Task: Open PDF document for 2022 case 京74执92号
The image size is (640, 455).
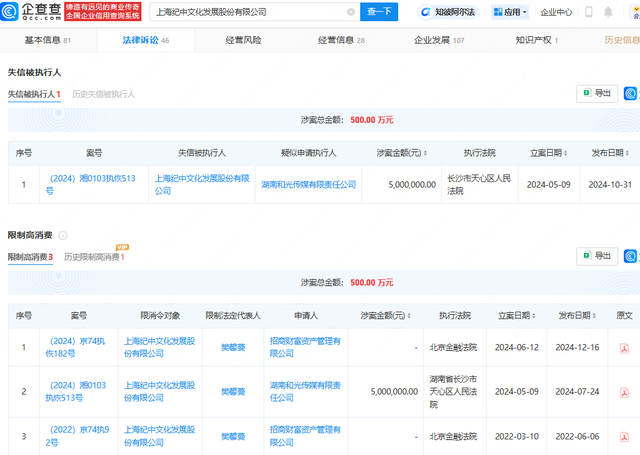Action: click(x=624, y=437)
